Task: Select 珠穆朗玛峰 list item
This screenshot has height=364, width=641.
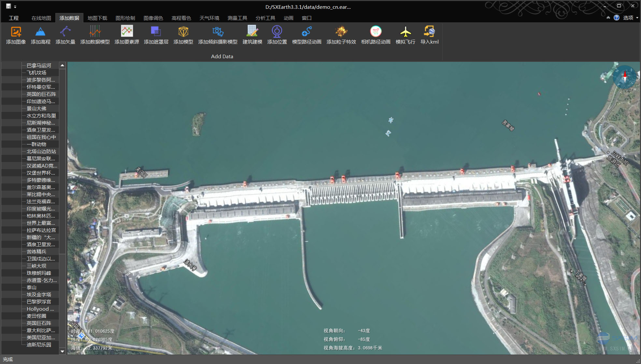Action: (x=39, y=273)
